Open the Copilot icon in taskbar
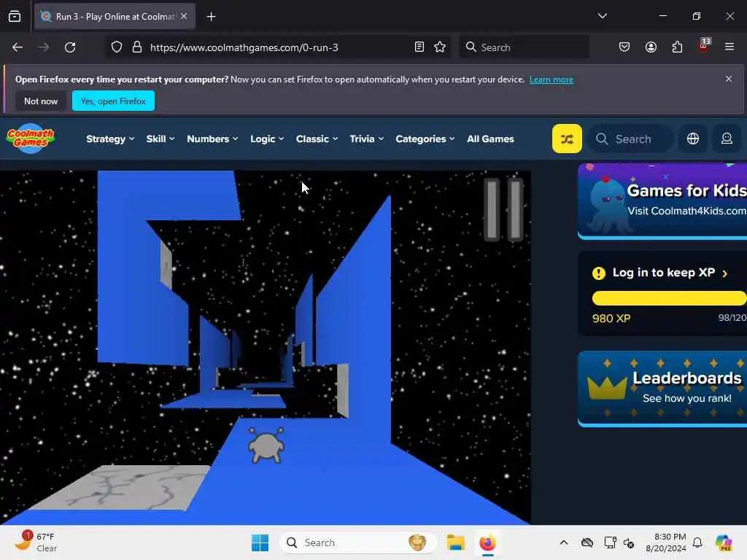Viewport: 747px width, 560px height. click(723, 542)
